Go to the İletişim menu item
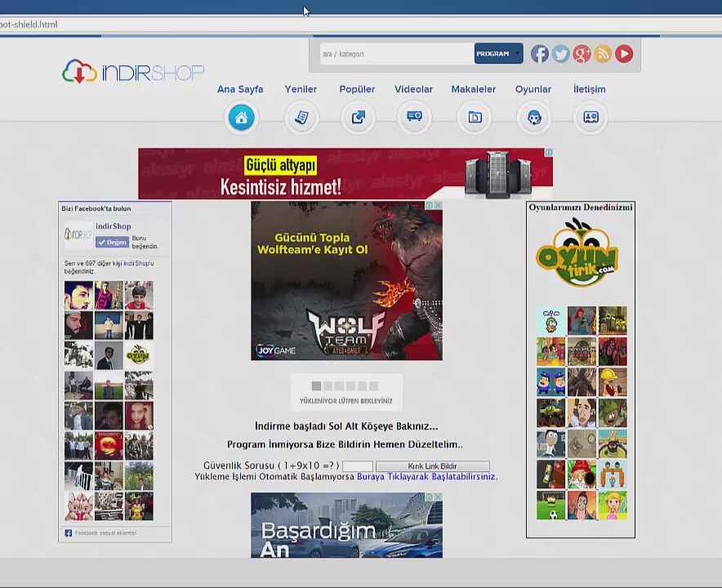Screen dimensions: 722x588 tap(590, 89)
